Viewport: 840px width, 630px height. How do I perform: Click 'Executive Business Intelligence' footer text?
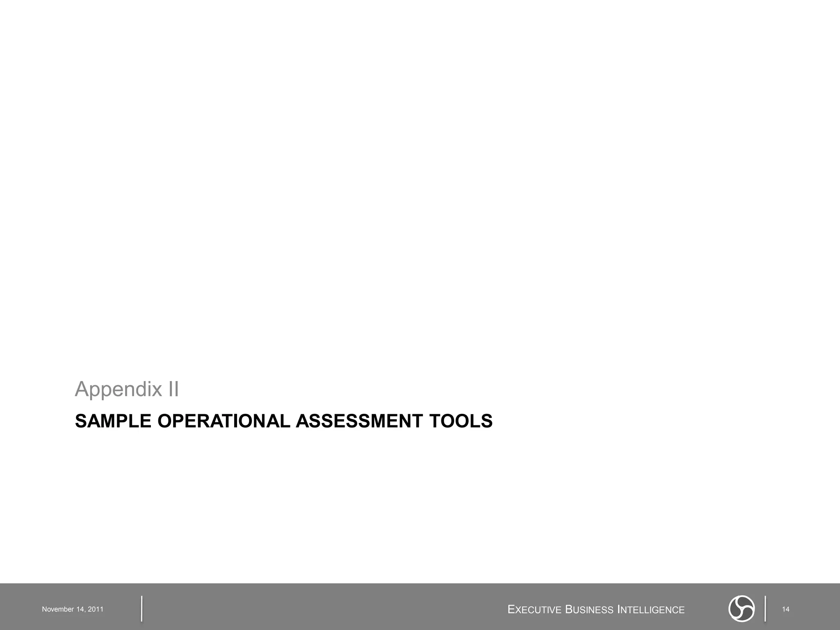(596, 609)
